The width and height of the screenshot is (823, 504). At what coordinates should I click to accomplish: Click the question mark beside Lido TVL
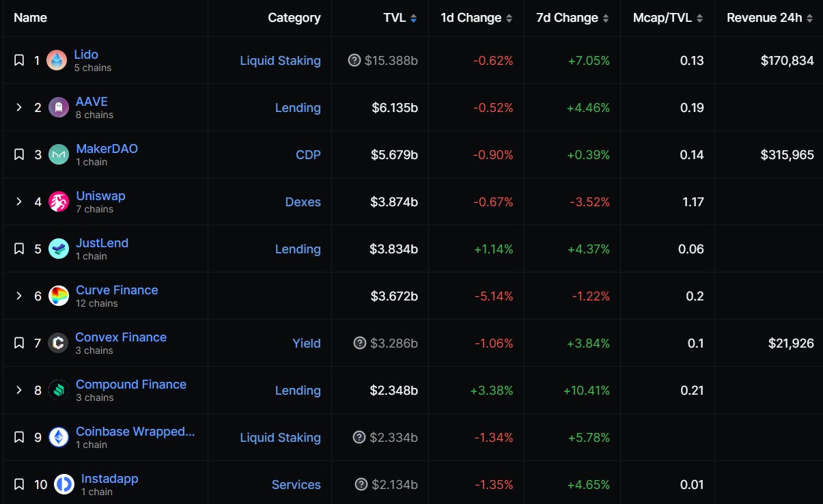(x=354, y=60)
